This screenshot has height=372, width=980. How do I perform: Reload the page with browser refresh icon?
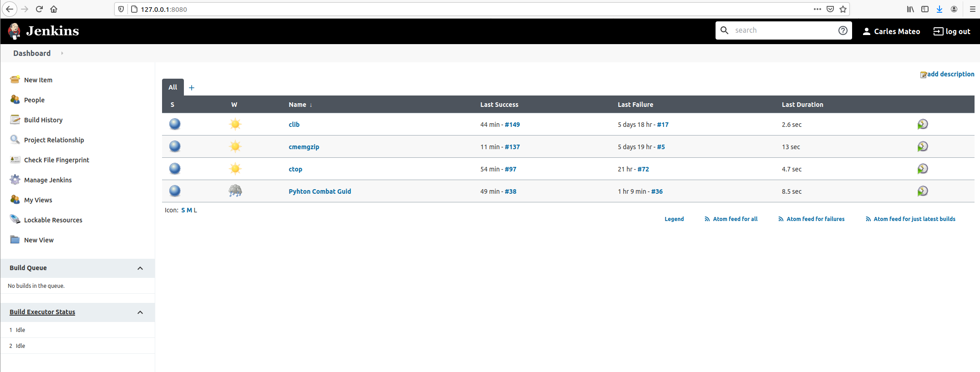coord(39,9)
